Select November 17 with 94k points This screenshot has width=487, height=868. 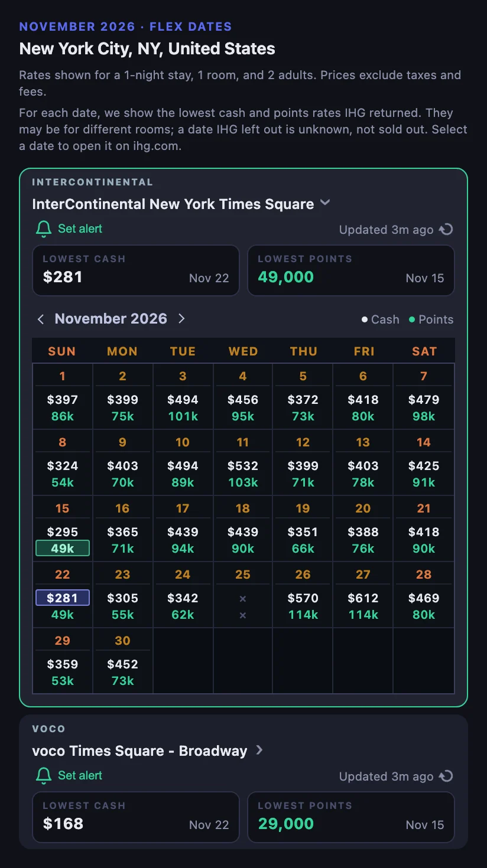point(183,528)
